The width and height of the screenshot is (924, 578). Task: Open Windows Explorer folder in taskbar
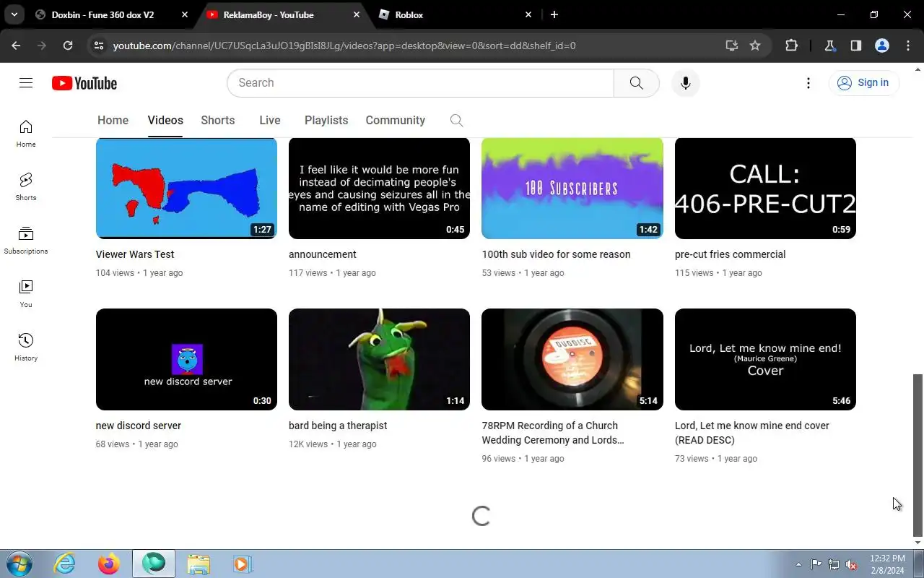tap(198, 564)
